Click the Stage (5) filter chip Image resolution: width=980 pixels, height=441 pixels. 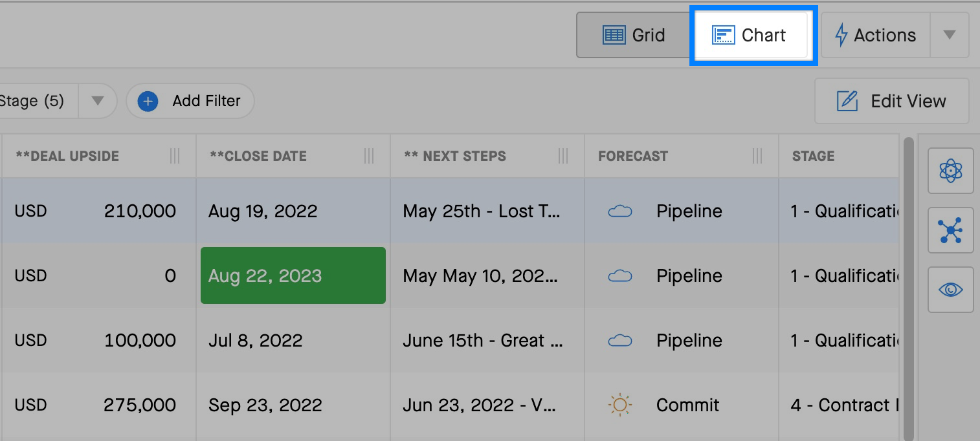(x=39, y=101)
